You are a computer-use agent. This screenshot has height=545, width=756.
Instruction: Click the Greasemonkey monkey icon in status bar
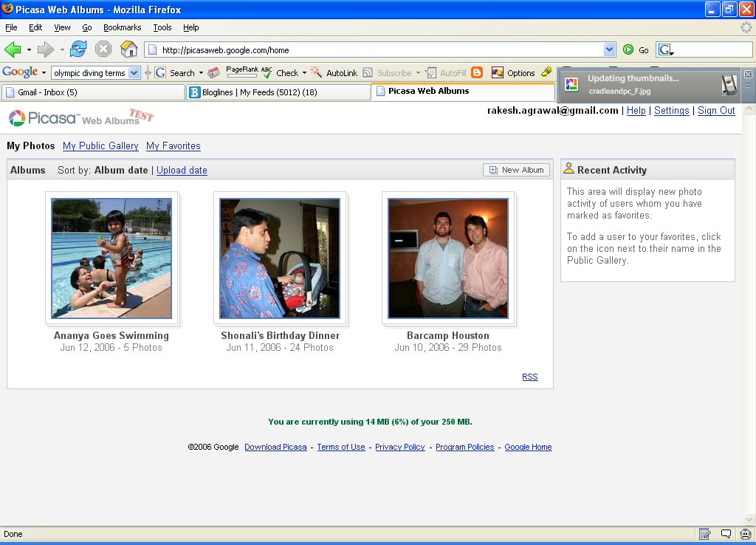click(745, 534)
